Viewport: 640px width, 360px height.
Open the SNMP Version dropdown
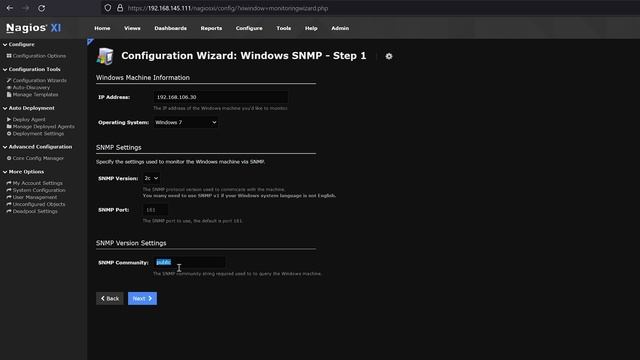point(151,178)
